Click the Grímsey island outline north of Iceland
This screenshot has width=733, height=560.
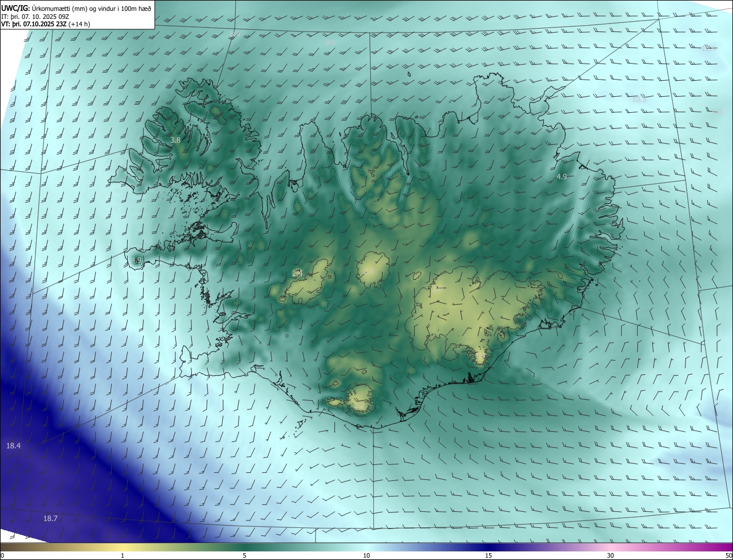(x=410, y=73)
